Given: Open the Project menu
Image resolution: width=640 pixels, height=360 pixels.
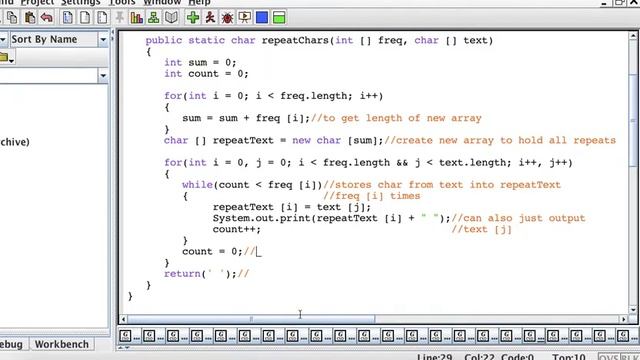Looking at the screenshot, I should tap(37, 2).
